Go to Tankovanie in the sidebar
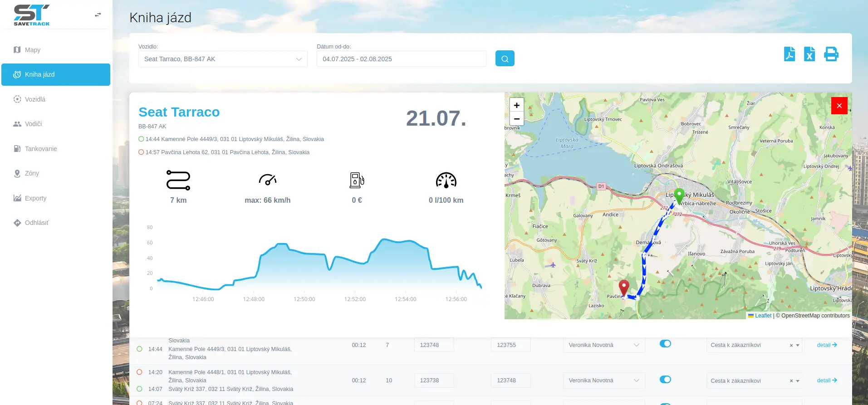This screenshot has height=405, width=868. (x=41, y=149)
